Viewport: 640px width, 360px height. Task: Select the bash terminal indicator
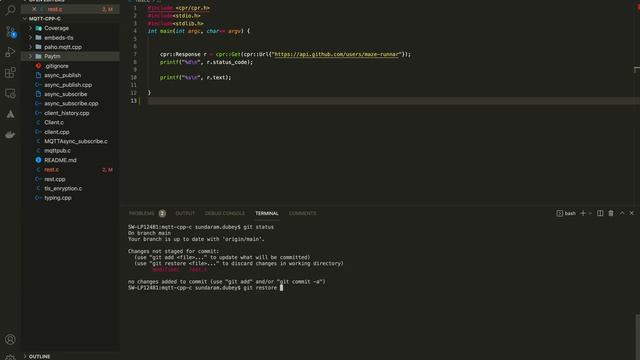(x=566, y=213)
